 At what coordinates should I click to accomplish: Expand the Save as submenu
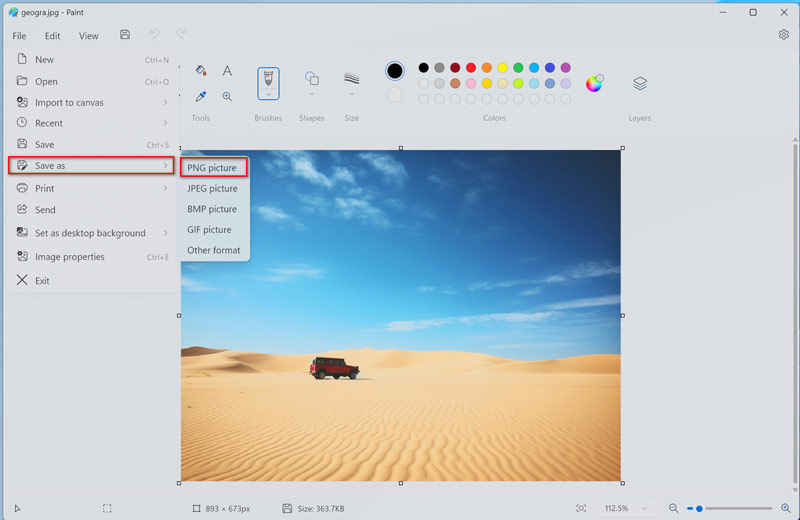click(92, 165)
